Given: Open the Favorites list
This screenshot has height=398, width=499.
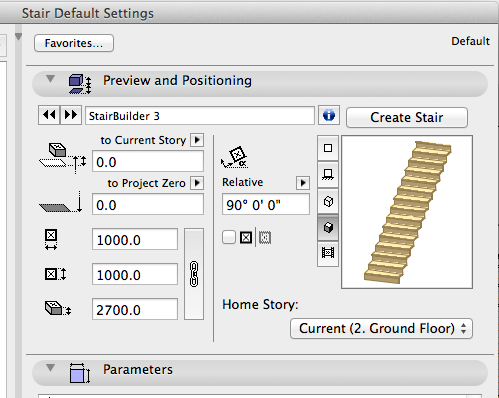Looking at the screenshot, I should [x=74, y=43].
